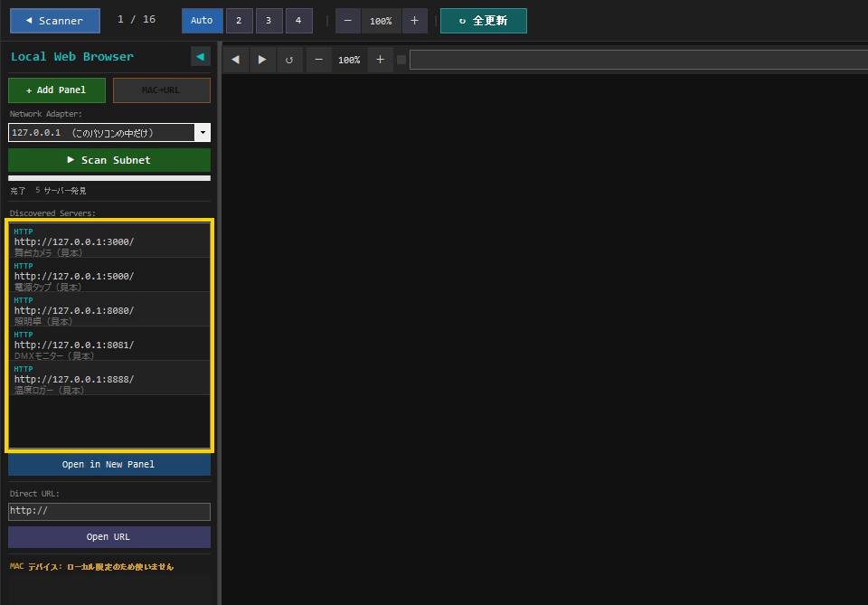Click the scan progress bar under Scan Subnet
Image resolution: width=868 pixels, height=605 pixels.
[109, 178]
